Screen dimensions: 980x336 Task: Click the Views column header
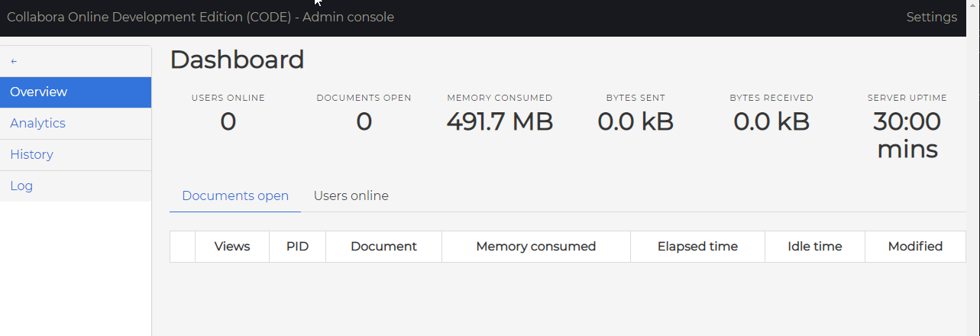[232, 247]
